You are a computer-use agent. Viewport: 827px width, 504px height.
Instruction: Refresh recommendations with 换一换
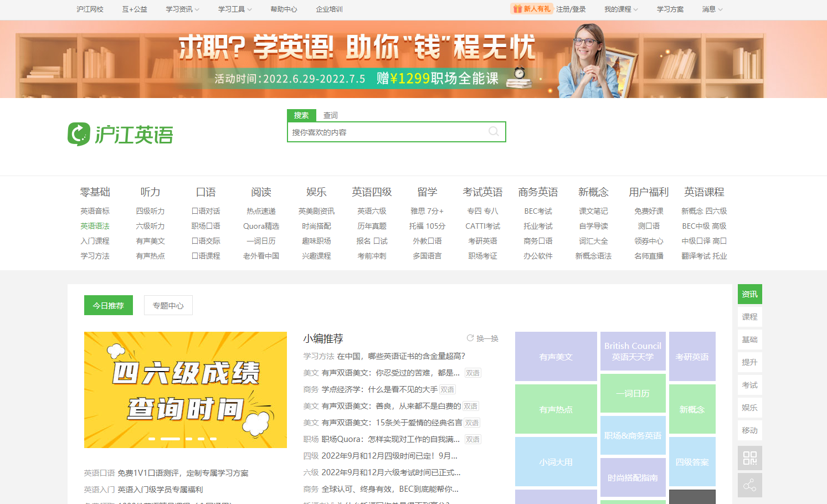click(482, 338)
